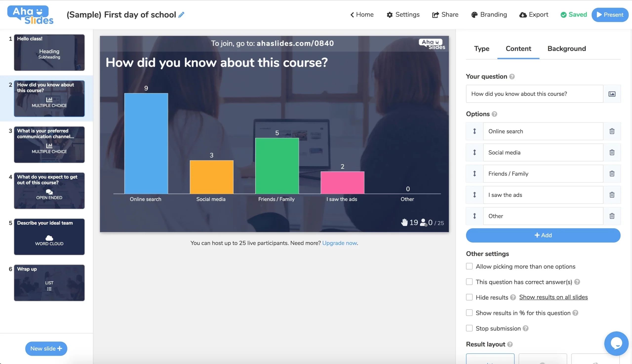Delete the 'Other' option with trash icon
This screenshot has height=364, width=632.
(612, 216)
